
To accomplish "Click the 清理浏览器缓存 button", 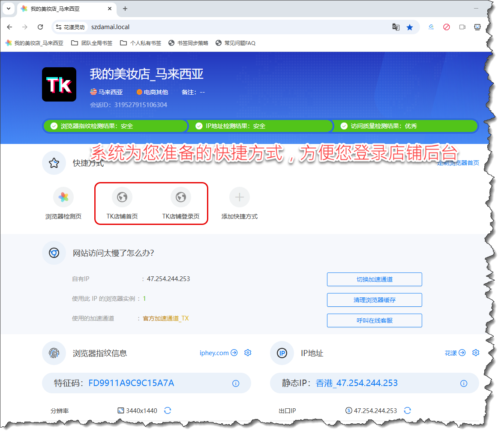I will click(375, 300).
